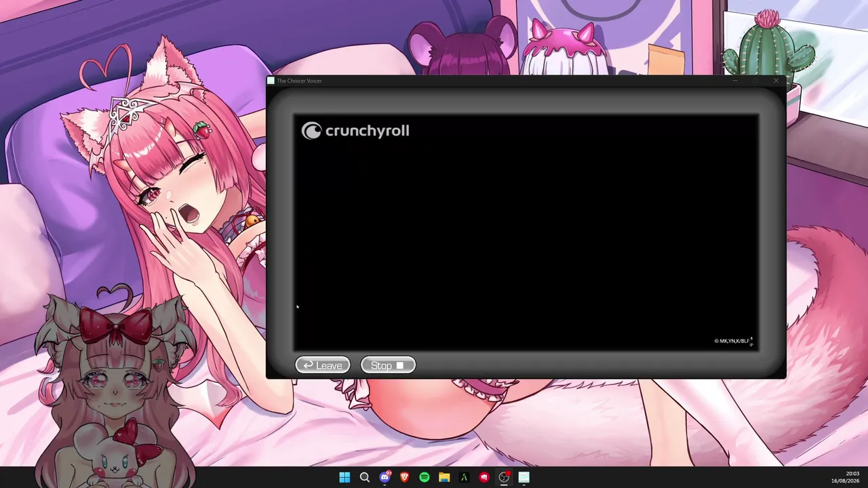The height and width of the screenshot is (488, 868).
Task: Click the Leave button
Action: [x=323, y=365]
